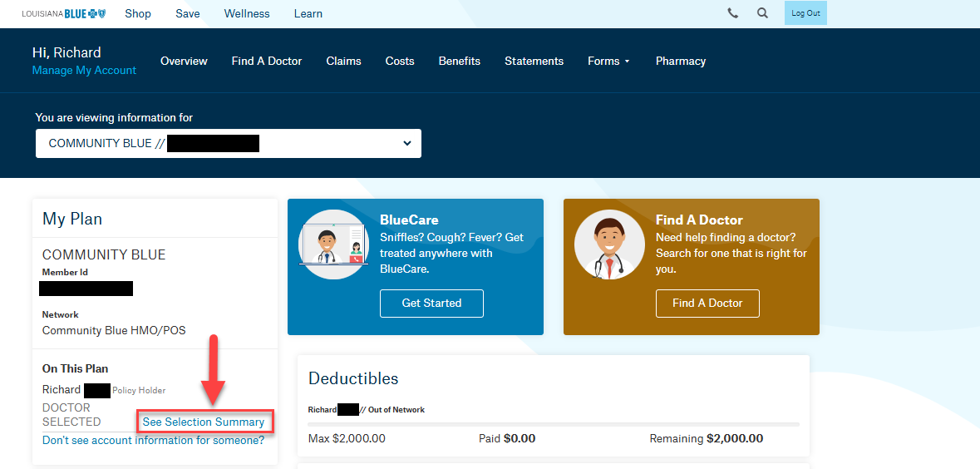Screen dimensions: 980x469
Task: Open search with the magnifier icon
Action: (762, 13)
